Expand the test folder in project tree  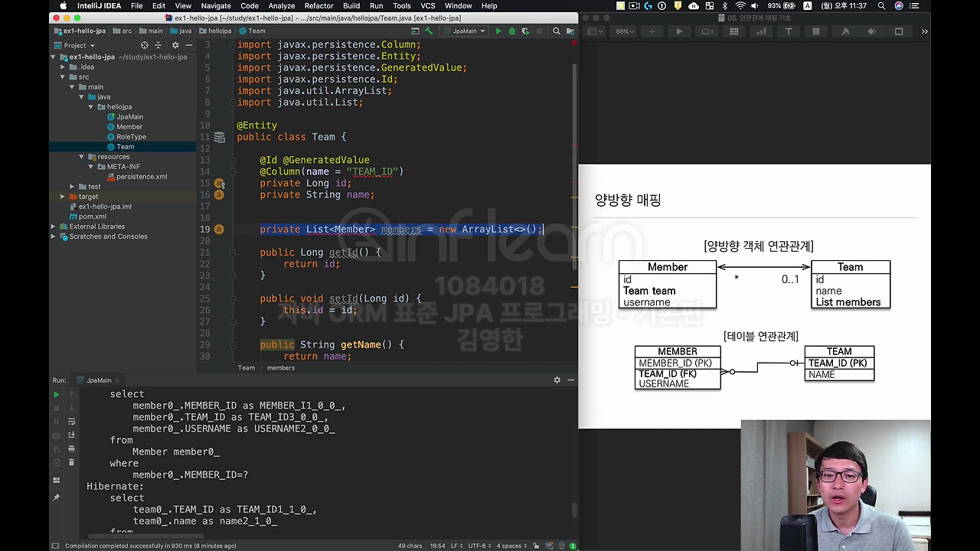72,187
